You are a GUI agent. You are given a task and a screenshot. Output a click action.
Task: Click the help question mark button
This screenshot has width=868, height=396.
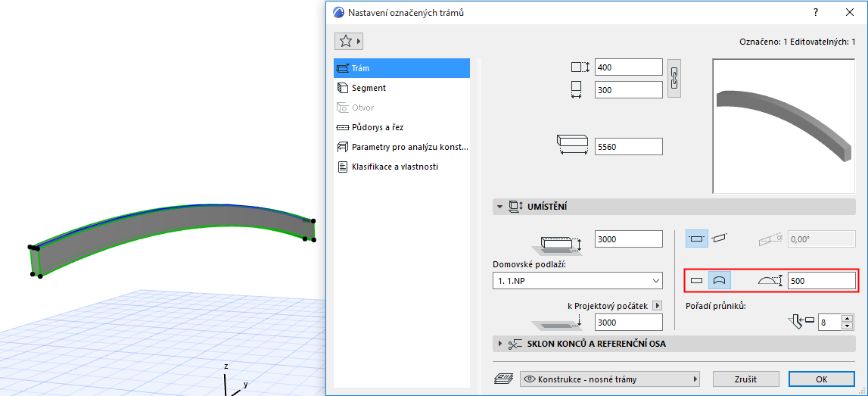pyautogui.click(x=816, y=12)
